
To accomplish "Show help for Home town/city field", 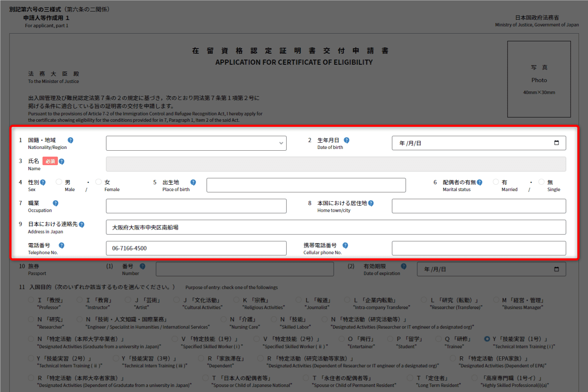I will coord(371,203).
